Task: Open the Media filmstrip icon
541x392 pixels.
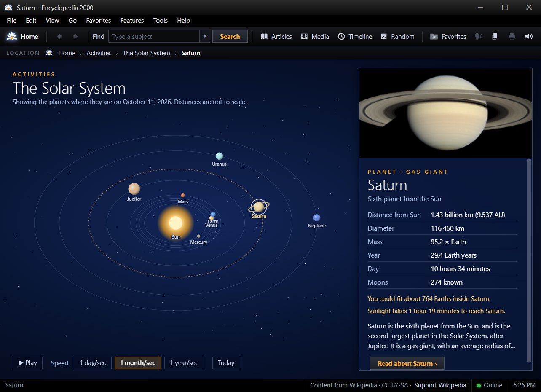Action: (x=304, y=36)
